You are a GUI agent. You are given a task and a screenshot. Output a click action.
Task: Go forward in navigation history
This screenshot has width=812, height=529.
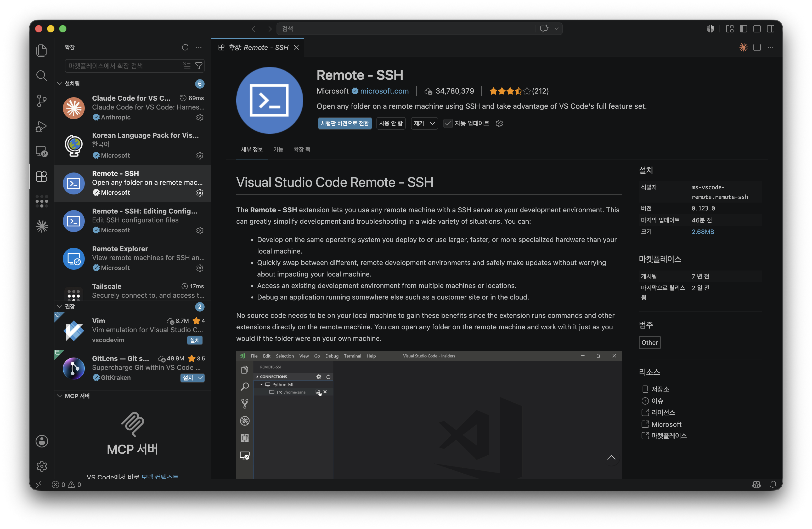(x=268, y=29)
